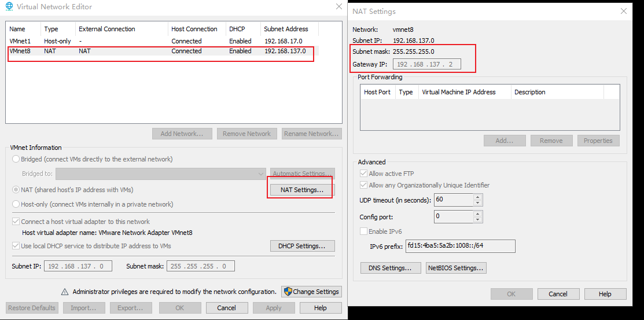Click Add Network button
The width and height of the screenshot is (644, 320).
tap(182, 134)
